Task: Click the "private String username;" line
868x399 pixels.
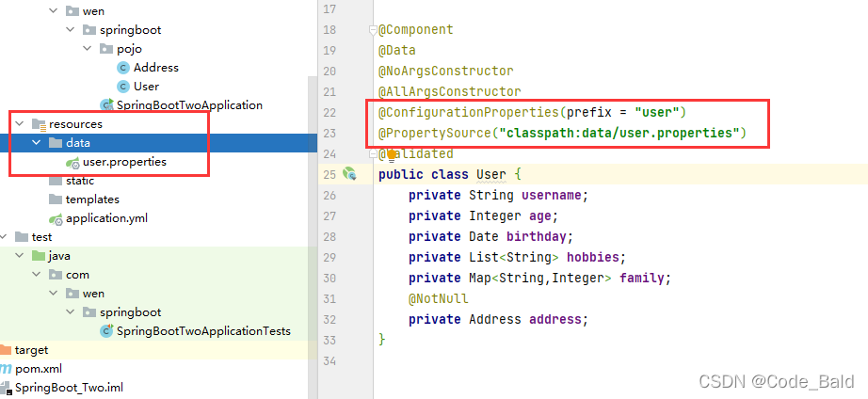Action: pyautogui.click(x=498, y=195)
